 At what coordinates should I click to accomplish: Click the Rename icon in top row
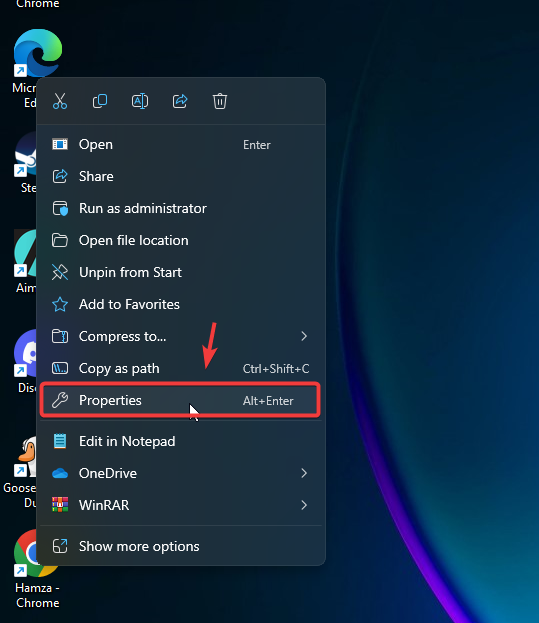[x=140, y=101]
